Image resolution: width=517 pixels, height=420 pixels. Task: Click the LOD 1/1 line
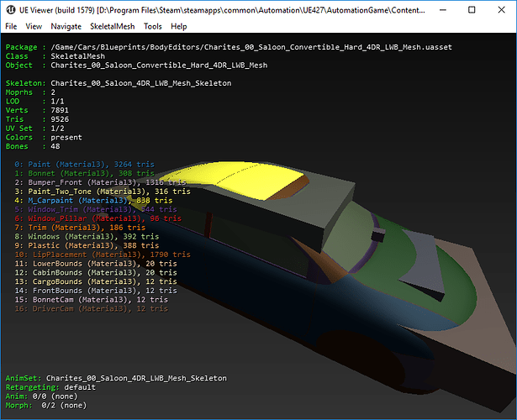pyautogui.click(x=35, y=102)
